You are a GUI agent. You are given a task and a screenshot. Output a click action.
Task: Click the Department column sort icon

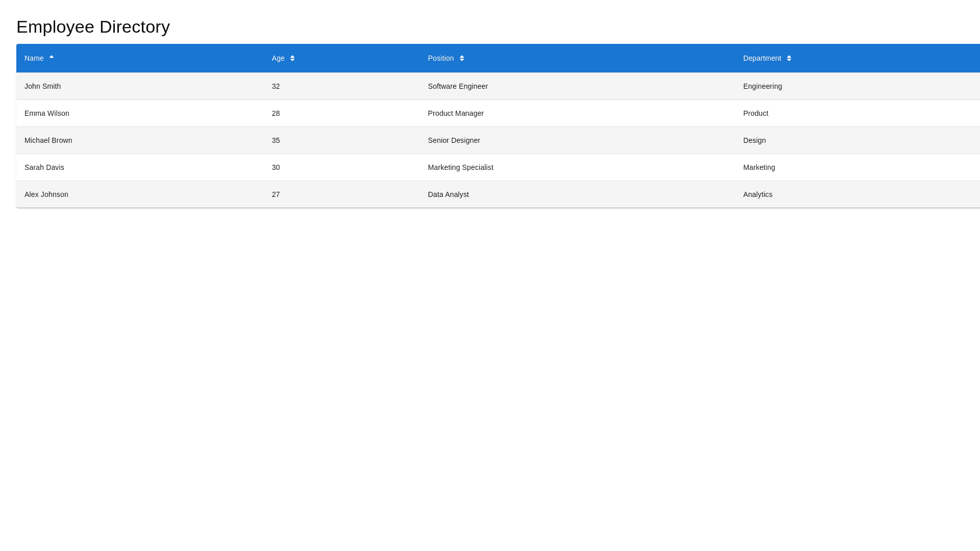pos(789,58)
